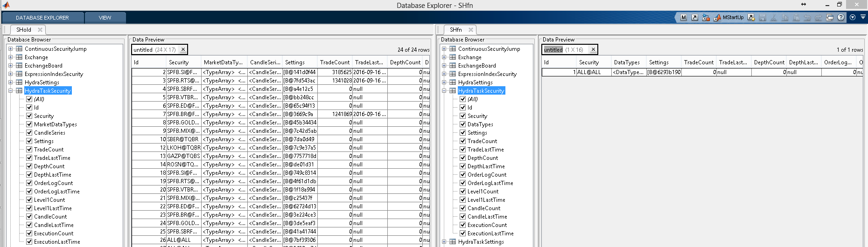The height and width of the screenshot is (247, 868).
Task: Collapse HydraTaskSecurity node in SHfn browser
Action: click(444, 90)
